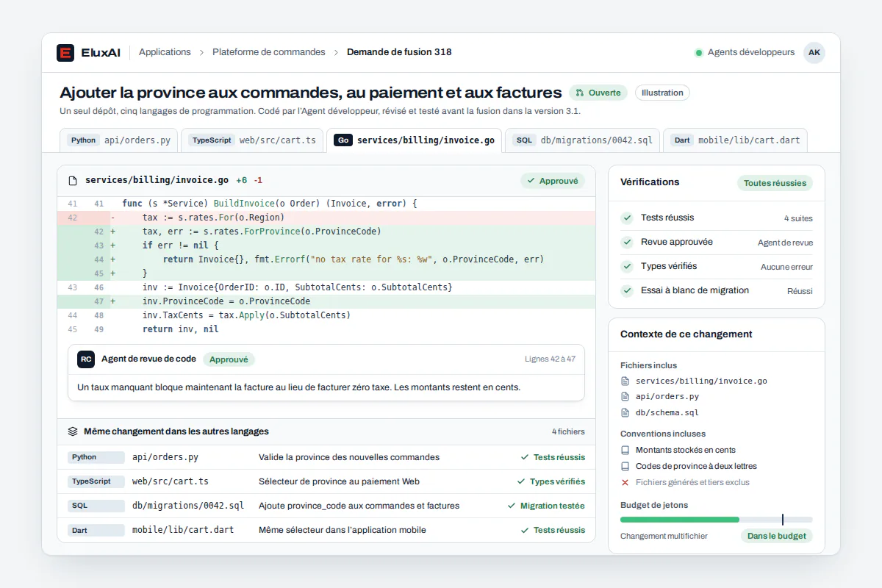Open the web/src/cart.ts row in other languages

click(326, 481)
